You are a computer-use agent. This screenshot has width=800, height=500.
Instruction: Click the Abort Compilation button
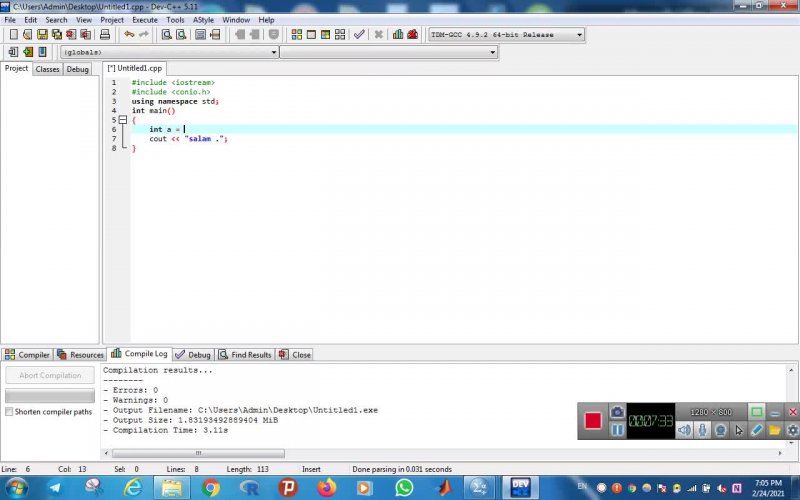50,376
